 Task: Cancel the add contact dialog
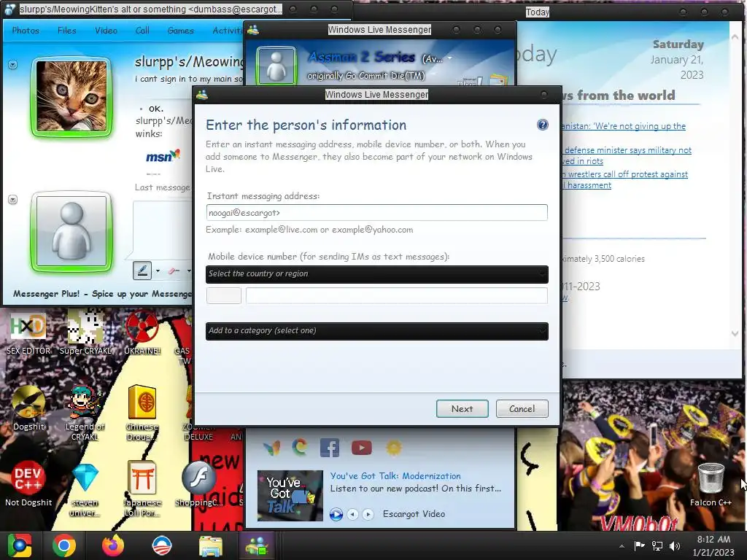pos(522,408)
